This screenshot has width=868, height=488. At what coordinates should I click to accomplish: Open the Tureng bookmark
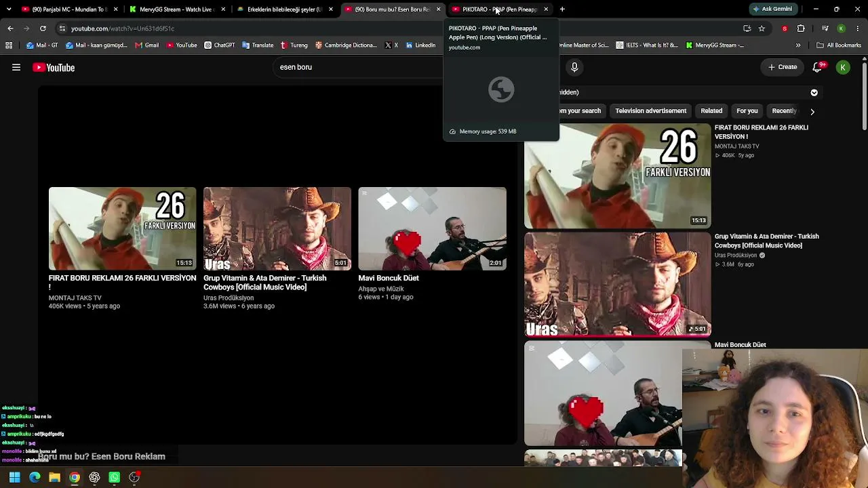[x=294, y=45]
